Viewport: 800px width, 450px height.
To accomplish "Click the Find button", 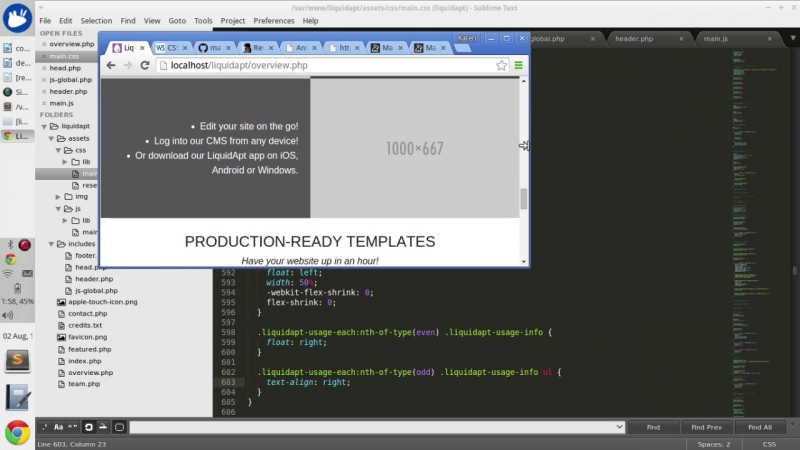I will pos(653,427).
